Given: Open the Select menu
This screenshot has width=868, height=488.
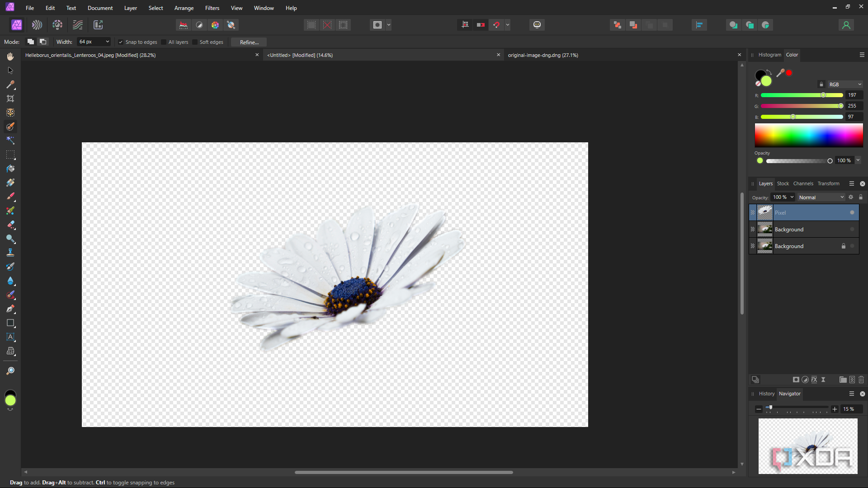Looking at the screenshot, I should tap(156, 8).
